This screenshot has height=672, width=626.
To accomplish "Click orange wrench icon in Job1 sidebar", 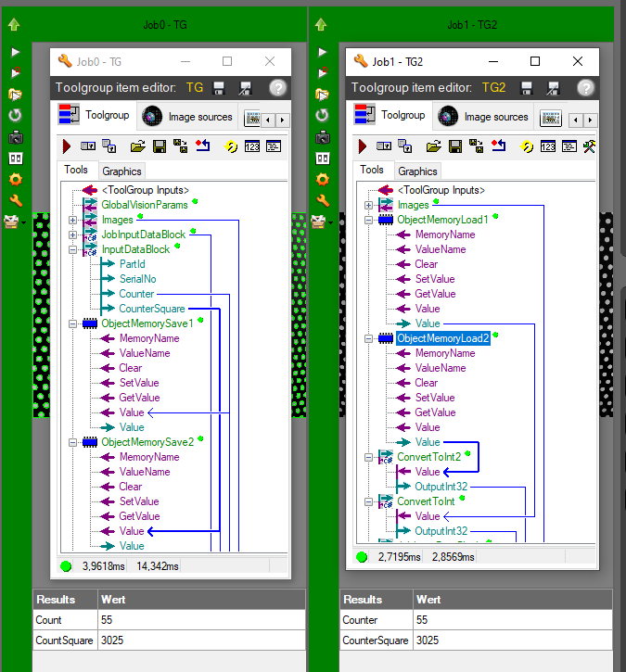I will [323, 200].
